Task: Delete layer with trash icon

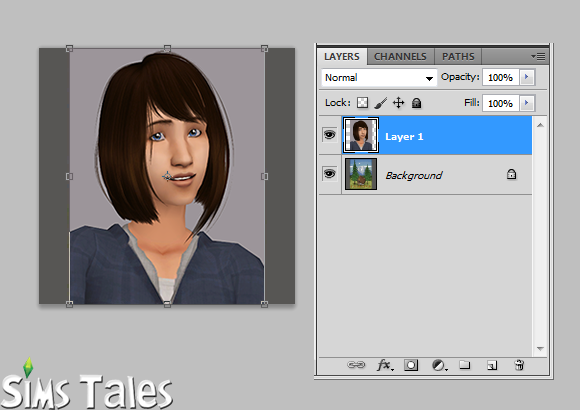Action: 519,365
